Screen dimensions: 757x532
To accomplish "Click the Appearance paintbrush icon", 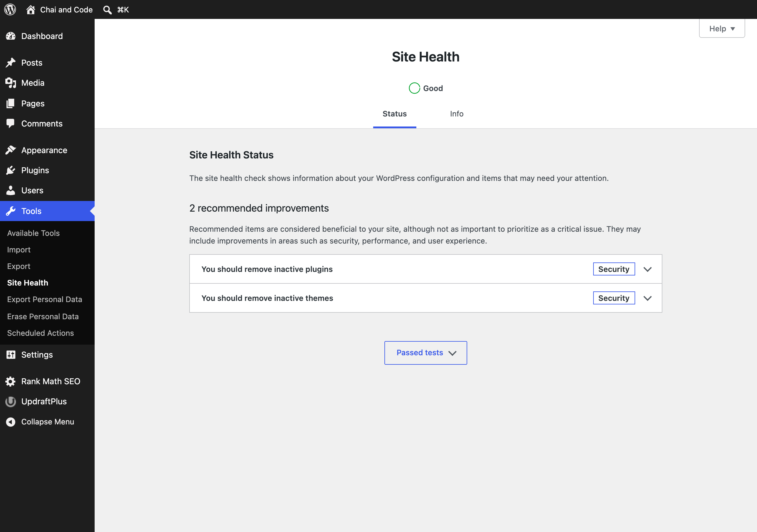I will 11,150.
